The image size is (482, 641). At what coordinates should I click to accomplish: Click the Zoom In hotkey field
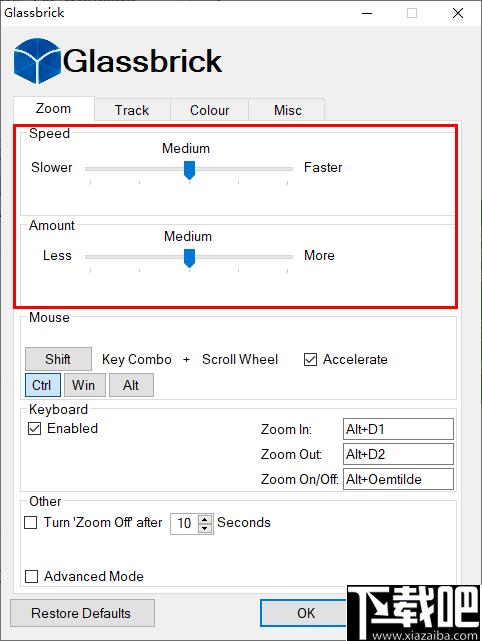[398, 429]
